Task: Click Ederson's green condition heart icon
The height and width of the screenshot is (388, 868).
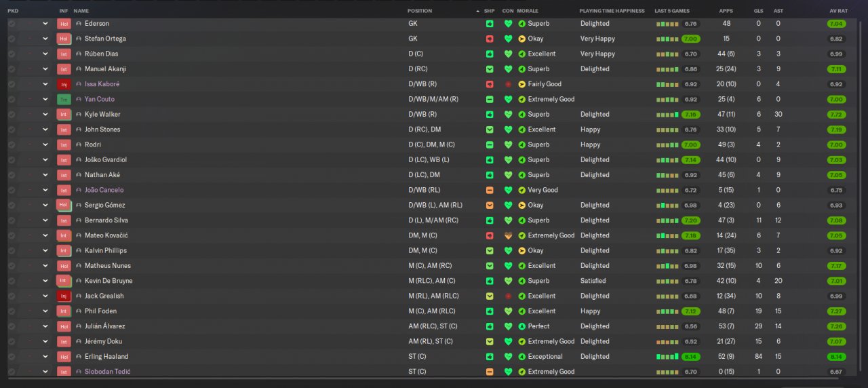Action: pos(508,24)
